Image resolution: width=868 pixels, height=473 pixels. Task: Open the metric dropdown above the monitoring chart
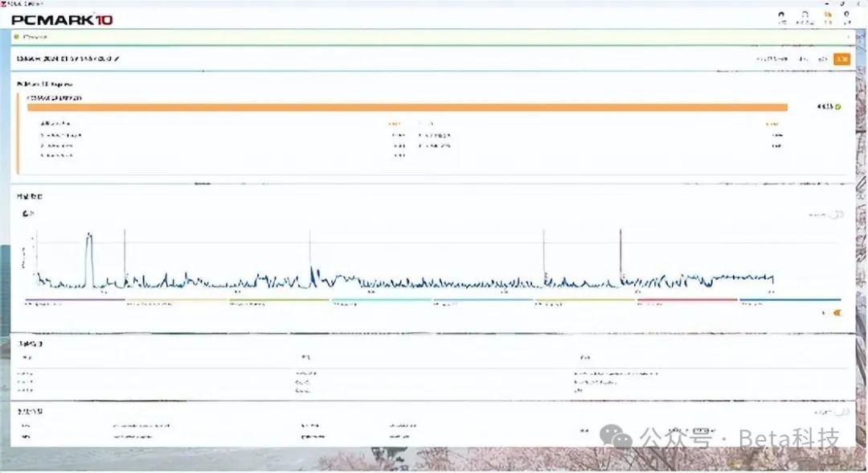[x=27, y=213]
